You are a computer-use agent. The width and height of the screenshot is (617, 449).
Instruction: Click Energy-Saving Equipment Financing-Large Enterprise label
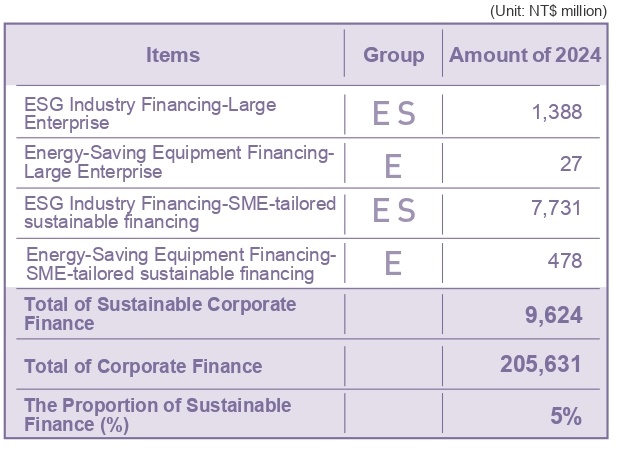[x=178, y=162]
